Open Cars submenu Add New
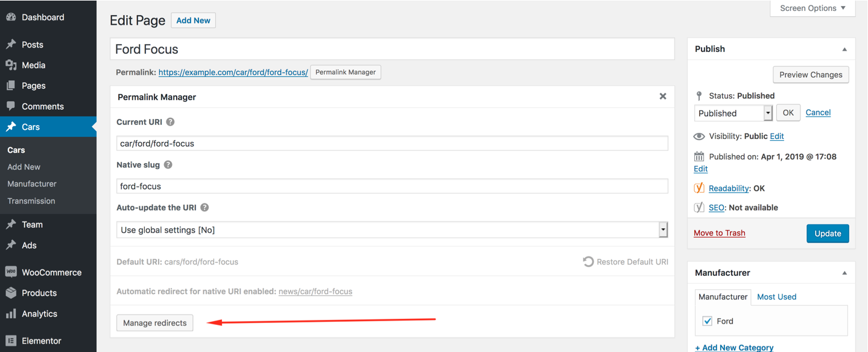Viewport: 868px width, 352px height. (x=24, y=167)
